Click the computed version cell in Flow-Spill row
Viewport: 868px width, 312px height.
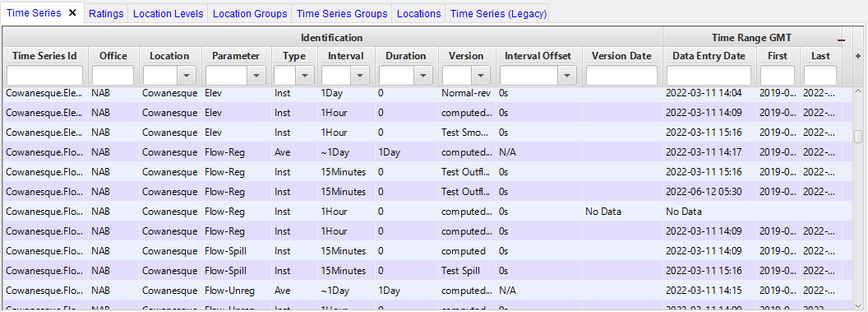466,251
